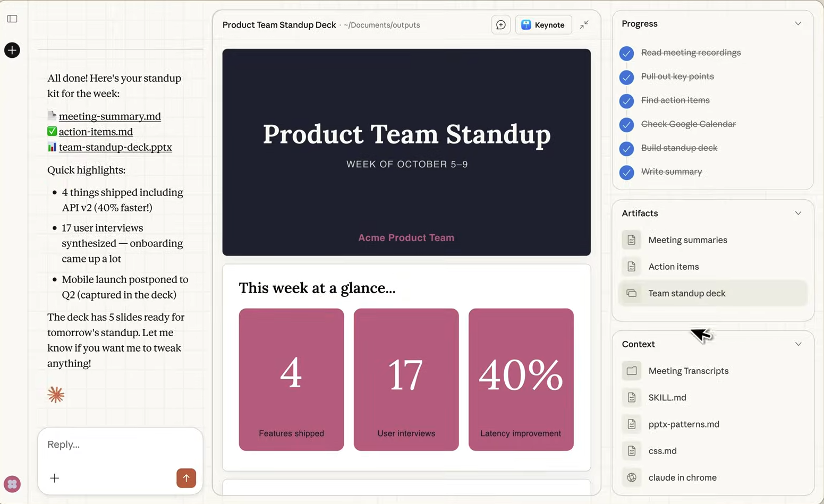The image size is (824, 504).
Task: Collapse the Progress section
Action: (x=798, y=24)
